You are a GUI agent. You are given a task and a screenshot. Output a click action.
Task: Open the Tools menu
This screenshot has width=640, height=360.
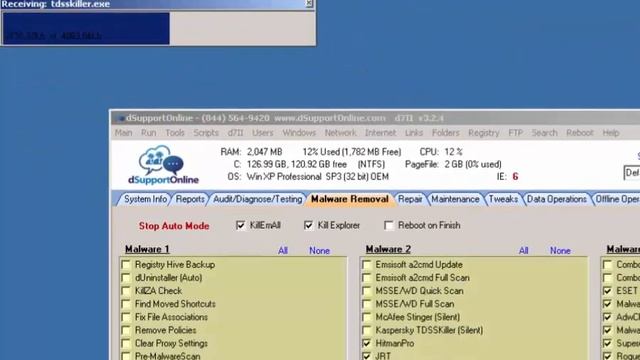(175, 133)
